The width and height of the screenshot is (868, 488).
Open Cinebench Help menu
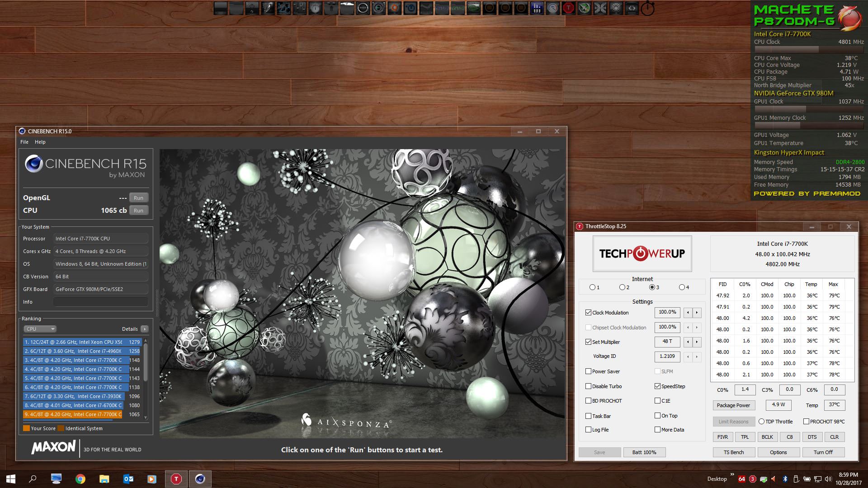click(x=40, y=142)
